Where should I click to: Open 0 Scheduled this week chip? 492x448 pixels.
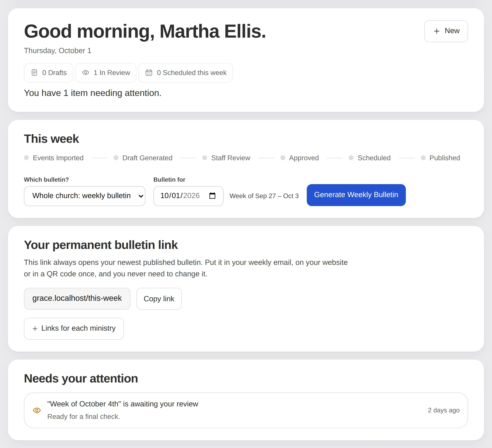pos(186,73)
